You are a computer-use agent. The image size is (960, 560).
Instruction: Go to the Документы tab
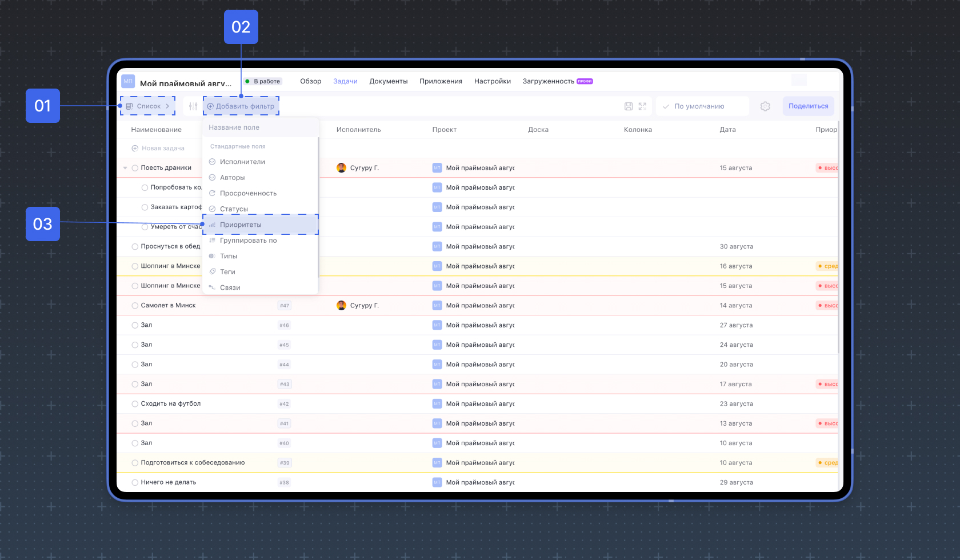point(389,81)
